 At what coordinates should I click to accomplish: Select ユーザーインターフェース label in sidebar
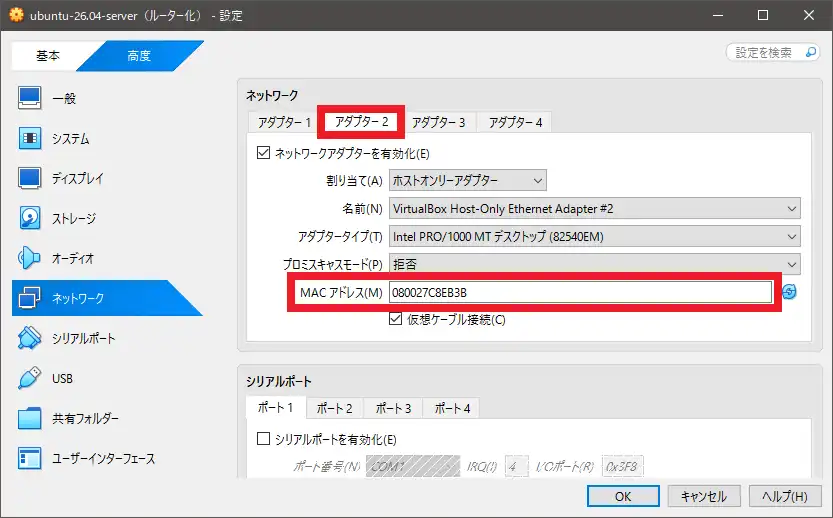(104, 458)
